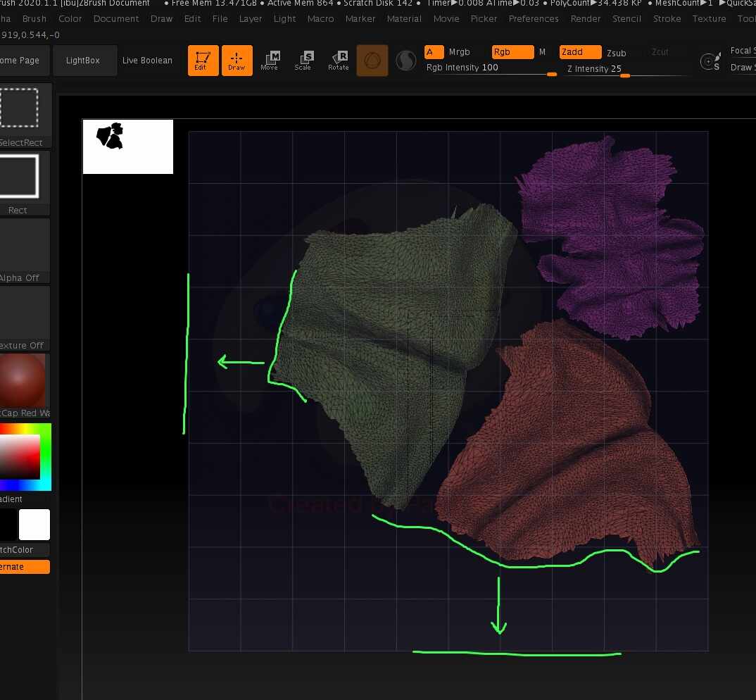Screen dimensions: 756x700
Task: Open the Marker menu
Action: 360,19
